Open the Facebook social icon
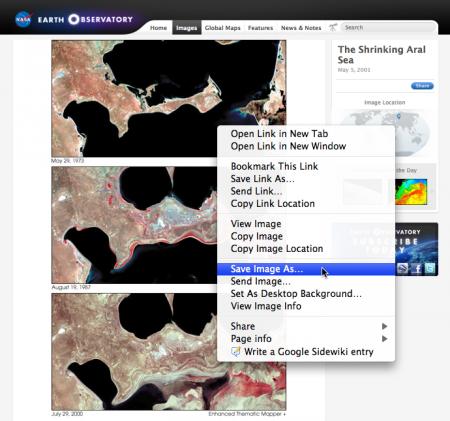The height and width of the screenshot is (421, 450). 417,268
